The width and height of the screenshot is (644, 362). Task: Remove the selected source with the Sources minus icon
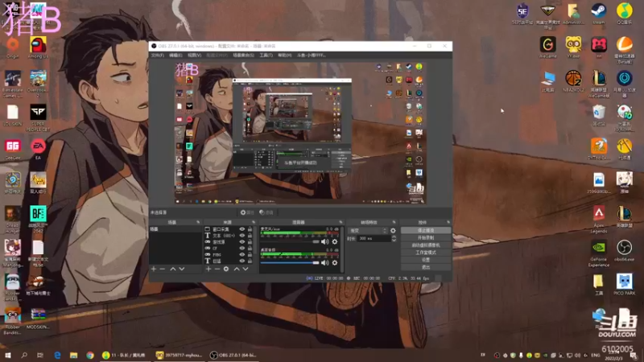tap(217, 269)
